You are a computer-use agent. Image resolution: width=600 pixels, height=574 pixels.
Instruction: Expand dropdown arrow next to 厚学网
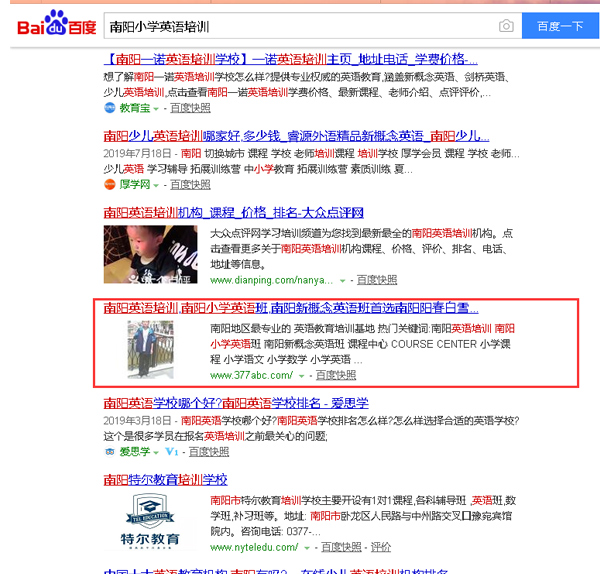click(156, 186)
